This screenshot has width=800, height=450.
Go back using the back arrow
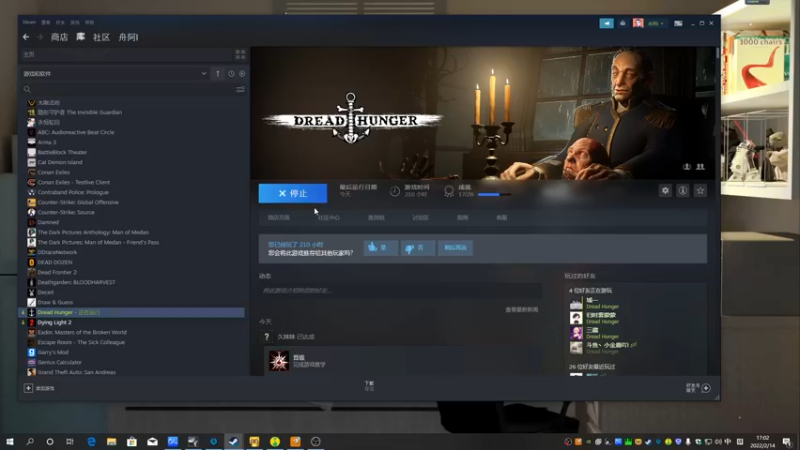point(26,37)
